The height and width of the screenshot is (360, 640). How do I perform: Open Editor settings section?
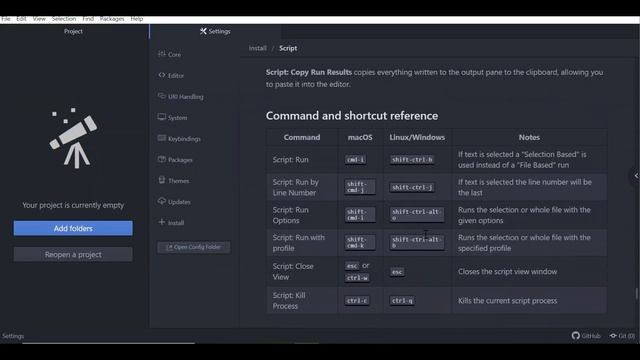[171, 76]
